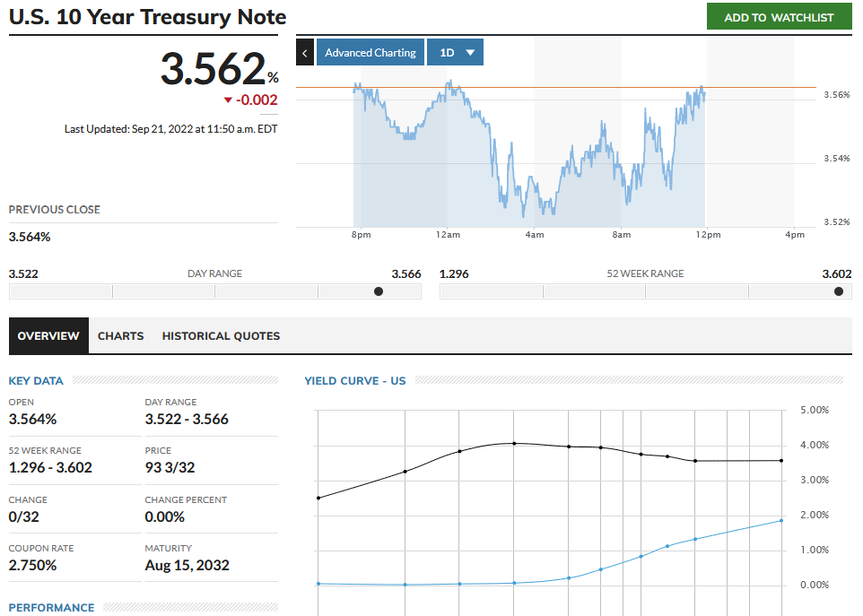Click the 0.00% yield curve axis label
Image resolution: width=863 pixels, height=616 pixels.
[x=815, y=585]
